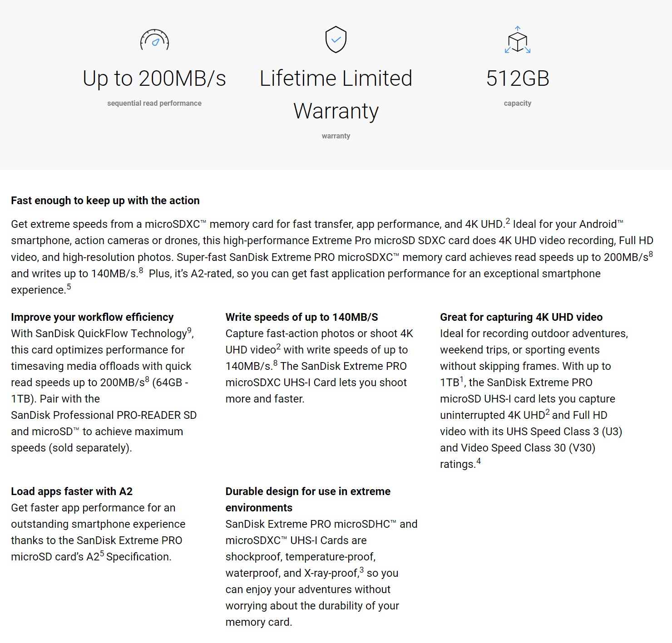Click the "capacity" caption below 512GB
The height and width of the screenshot is (643, 672).
(518, 103)
